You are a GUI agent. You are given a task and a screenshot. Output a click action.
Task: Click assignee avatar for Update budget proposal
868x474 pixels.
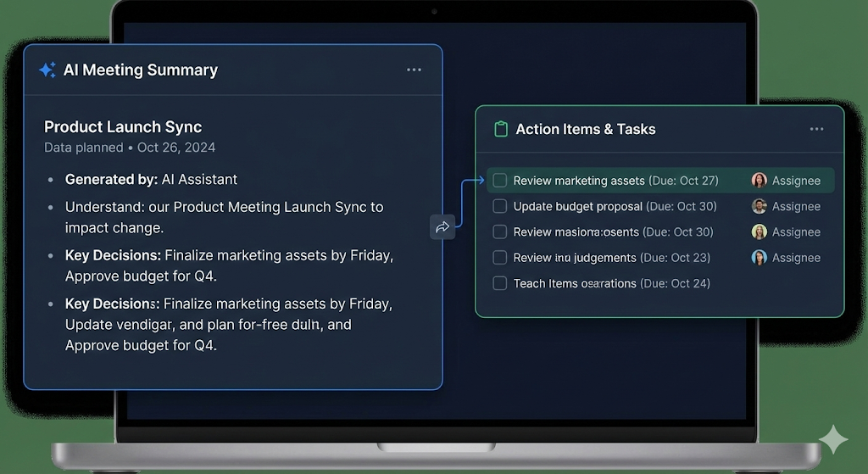tap(759, 206)
